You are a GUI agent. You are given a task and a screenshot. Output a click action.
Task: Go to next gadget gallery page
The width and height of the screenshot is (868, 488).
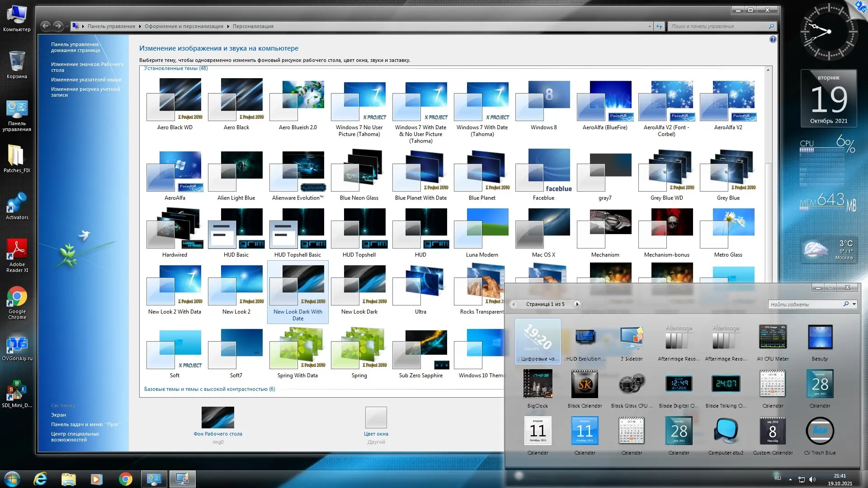click(x=577, y=304)
